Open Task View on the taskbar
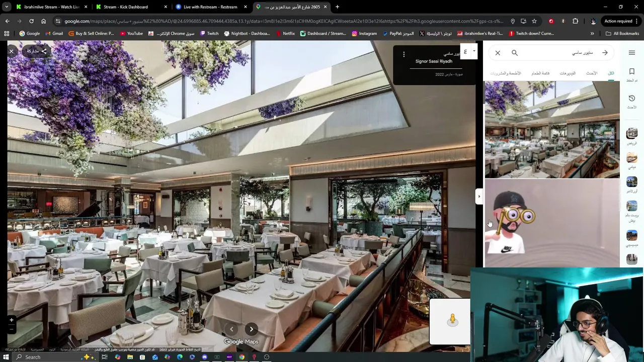The height and width of the screenshot is (362, 644). tap(105, 357)
